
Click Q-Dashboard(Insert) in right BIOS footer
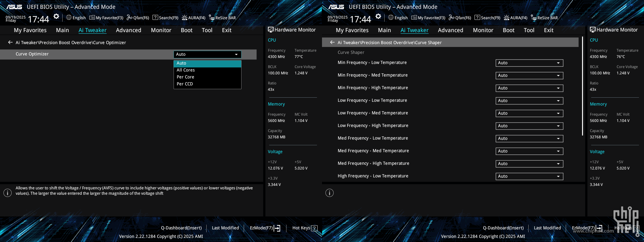503,228
